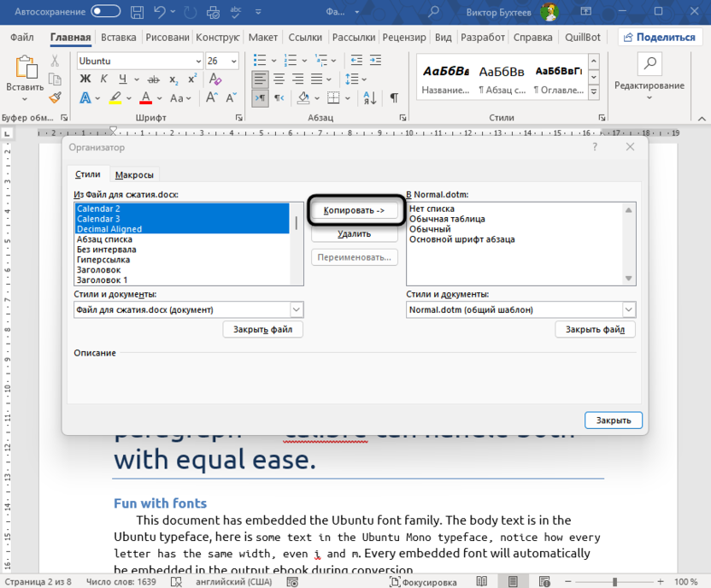Screen dimensions: 711x588
Task: Click the Format Painter brush icon
Action: pos(56,98)
